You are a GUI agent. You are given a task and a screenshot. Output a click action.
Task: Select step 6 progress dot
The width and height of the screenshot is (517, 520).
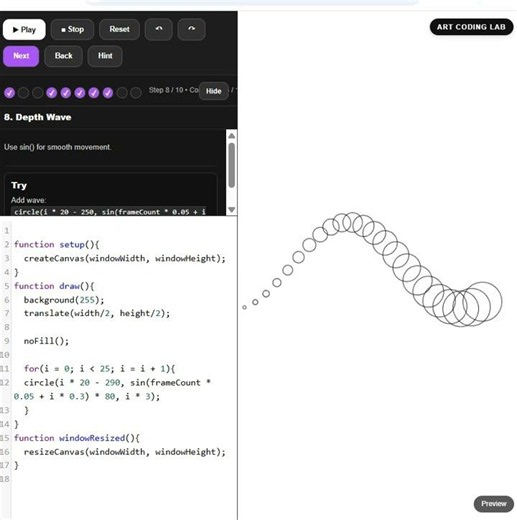tap(80, 93)
